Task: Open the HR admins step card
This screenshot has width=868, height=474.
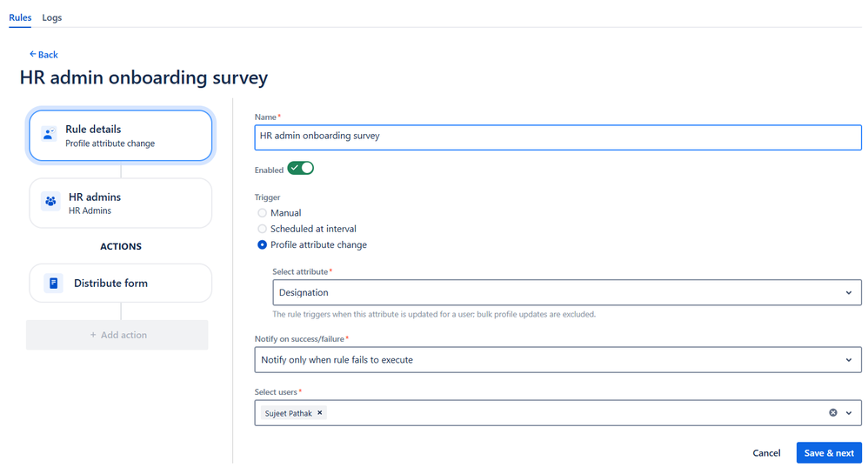Action: click(121, 204)
